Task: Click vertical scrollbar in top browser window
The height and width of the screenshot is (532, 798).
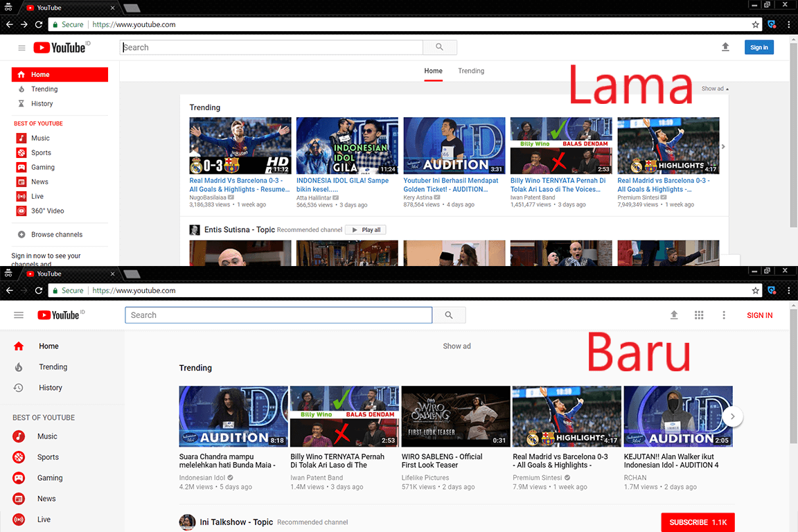Action: pos(793,135)
